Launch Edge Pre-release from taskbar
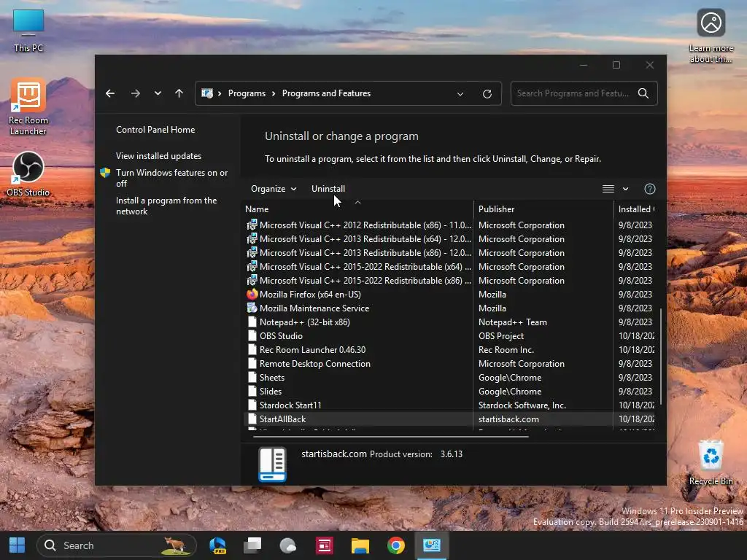Screen dimensions: 747x560 coord(217,545)
